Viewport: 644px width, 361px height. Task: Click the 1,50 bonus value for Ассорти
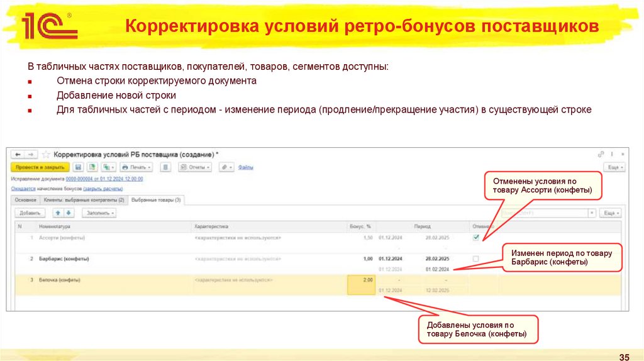tap(368, 238)
